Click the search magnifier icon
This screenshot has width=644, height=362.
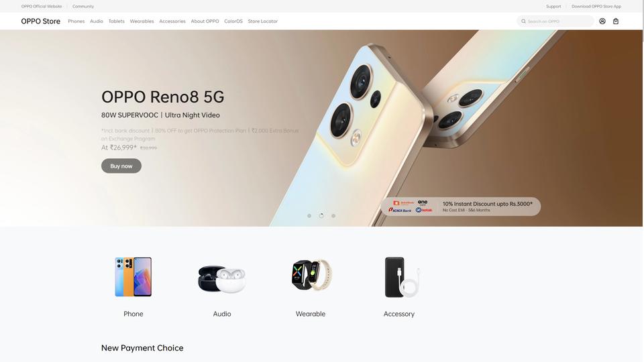pos(524,21)
